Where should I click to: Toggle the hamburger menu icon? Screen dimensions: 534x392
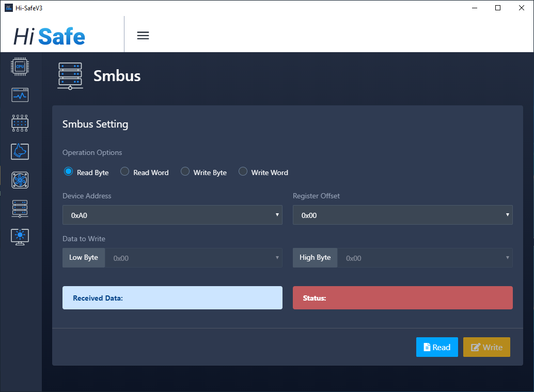pyautogui.click(x=143, y=36)
